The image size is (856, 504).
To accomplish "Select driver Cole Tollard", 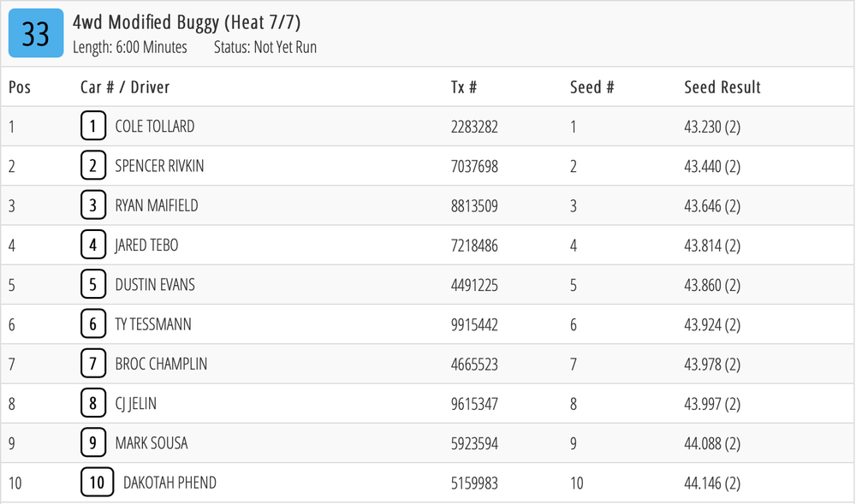I will tap(155, 127).
